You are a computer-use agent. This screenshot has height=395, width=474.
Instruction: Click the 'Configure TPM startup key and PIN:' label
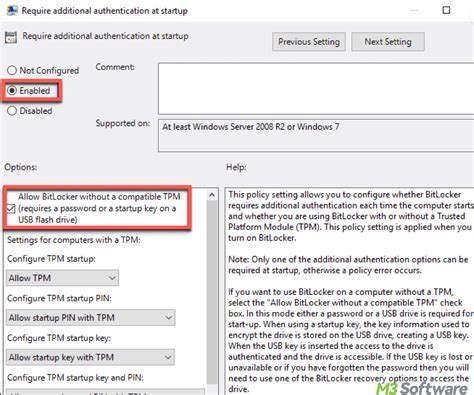coord(75,378)
